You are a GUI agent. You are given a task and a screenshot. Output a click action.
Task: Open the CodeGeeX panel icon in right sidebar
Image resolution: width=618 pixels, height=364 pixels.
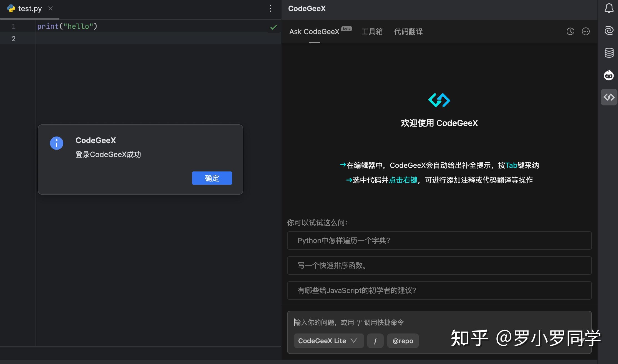coord(609,97)
